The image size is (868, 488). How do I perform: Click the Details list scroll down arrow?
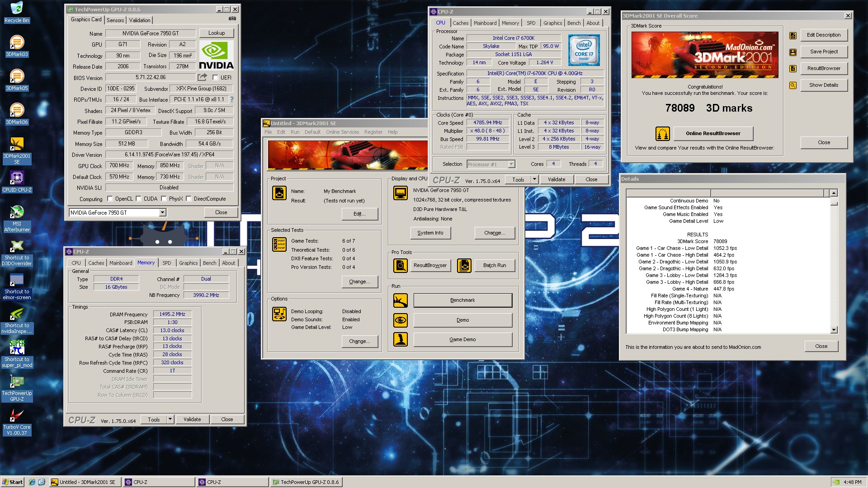tap(834, 330)
